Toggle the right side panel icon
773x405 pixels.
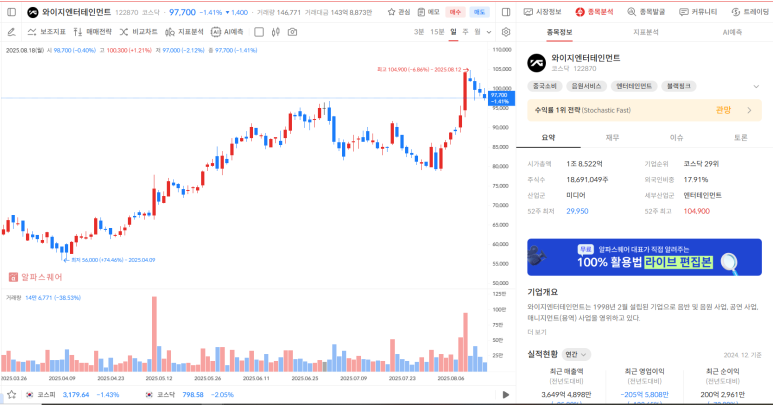click(506, 12)
